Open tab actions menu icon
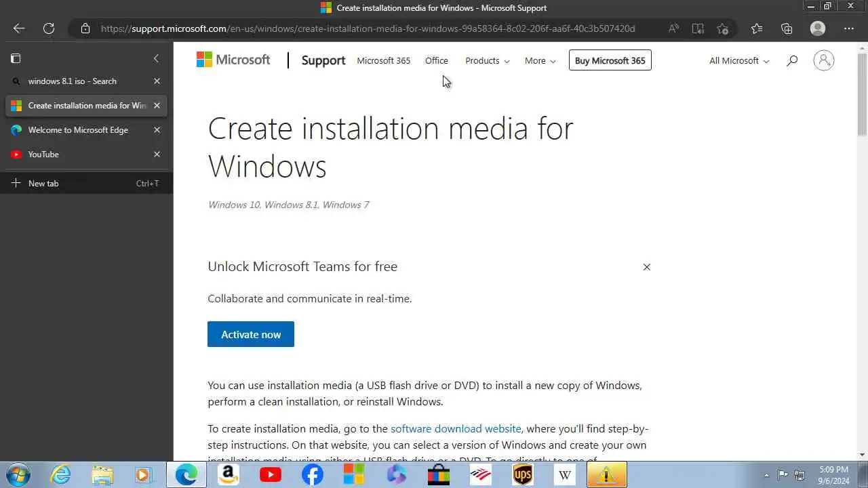Viewport: 868px width, 488px height. 16,58
